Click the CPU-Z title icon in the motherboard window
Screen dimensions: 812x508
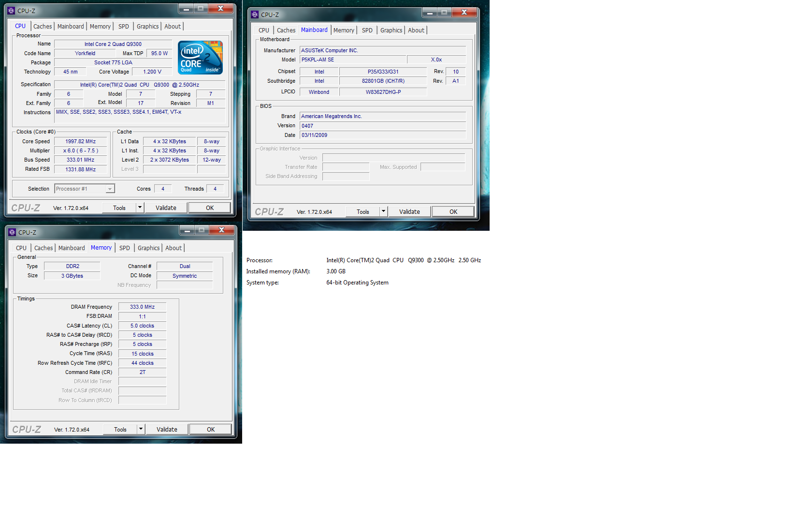click(x=255, y=15)
